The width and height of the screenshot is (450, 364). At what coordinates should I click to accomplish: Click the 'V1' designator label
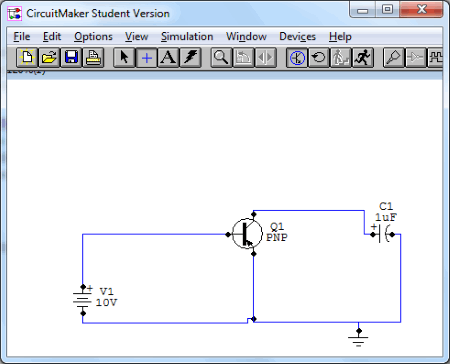pyautogui.click(x=107, y=291)
